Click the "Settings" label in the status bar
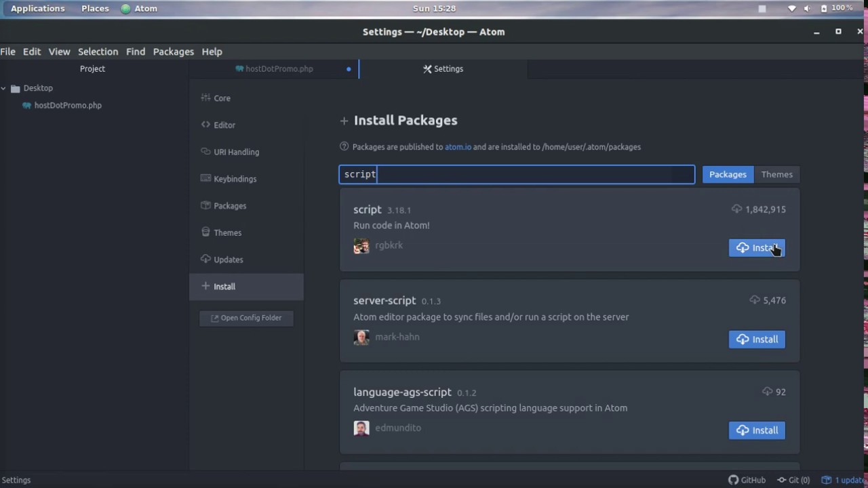The height and width of the screenshot is (488, 868). click(x=16, y=480)
